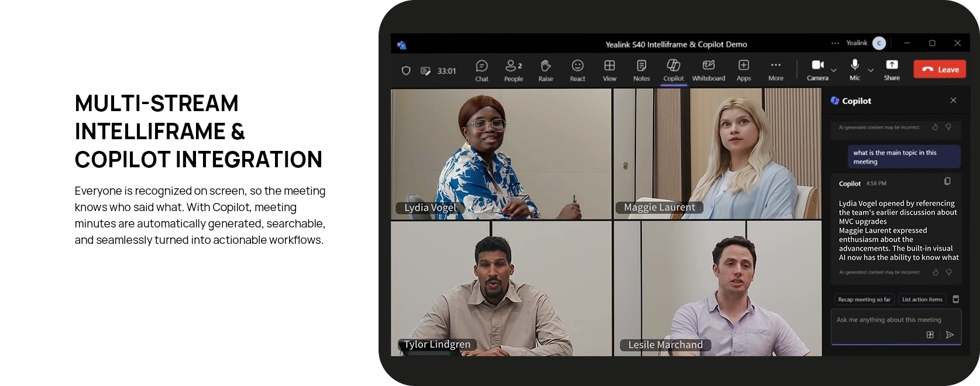Toggle the Camera on or off
This screenshot has height=386, width=980.
click(817, 70)
